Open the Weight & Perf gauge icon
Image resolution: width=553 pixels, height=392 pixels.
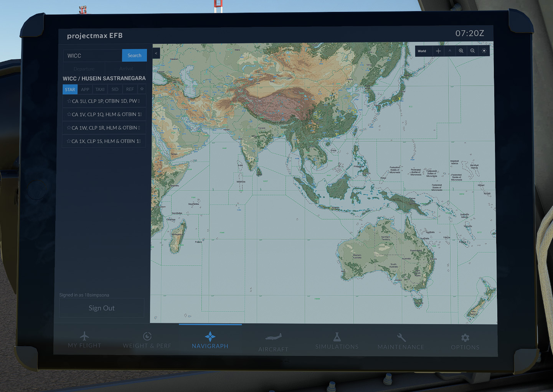pos(147,336)
